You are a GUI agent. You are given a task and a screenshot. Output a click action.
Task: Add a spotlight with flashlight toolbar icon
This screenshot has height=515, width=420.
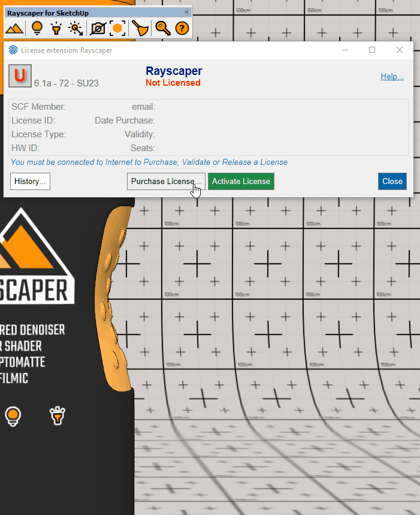coord(56,28)
